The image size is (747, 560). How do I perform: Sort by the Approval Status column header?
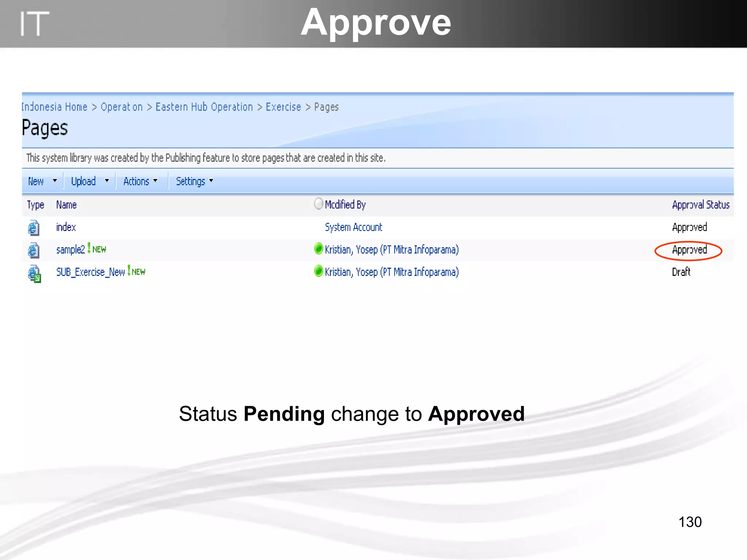point(701,205)
